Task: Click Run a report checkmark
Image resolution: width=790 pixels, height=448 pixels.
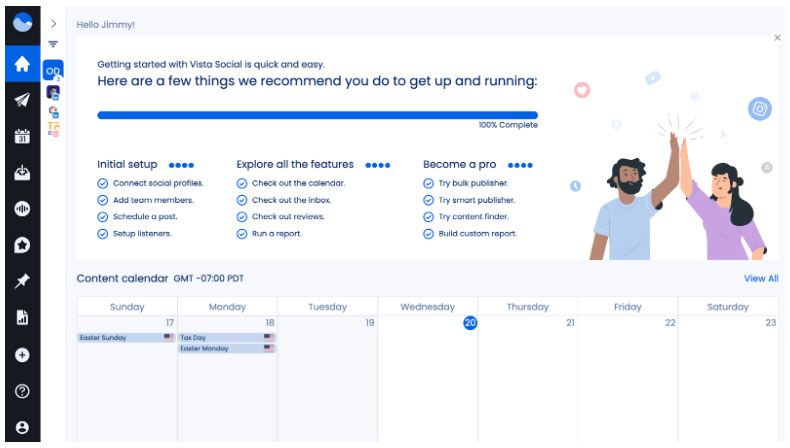Action: tap(242, 234)
